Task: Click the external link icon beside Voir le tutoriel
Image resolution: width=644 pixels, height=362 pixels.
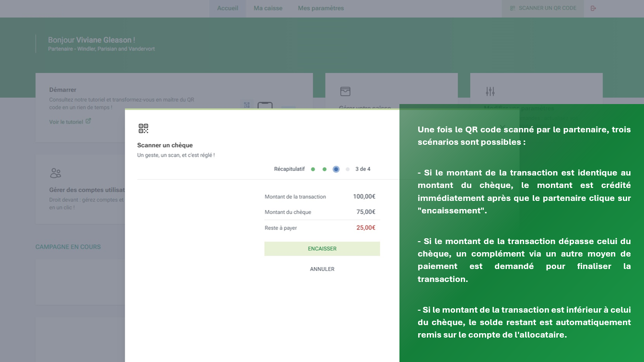Action: point(88,121)
